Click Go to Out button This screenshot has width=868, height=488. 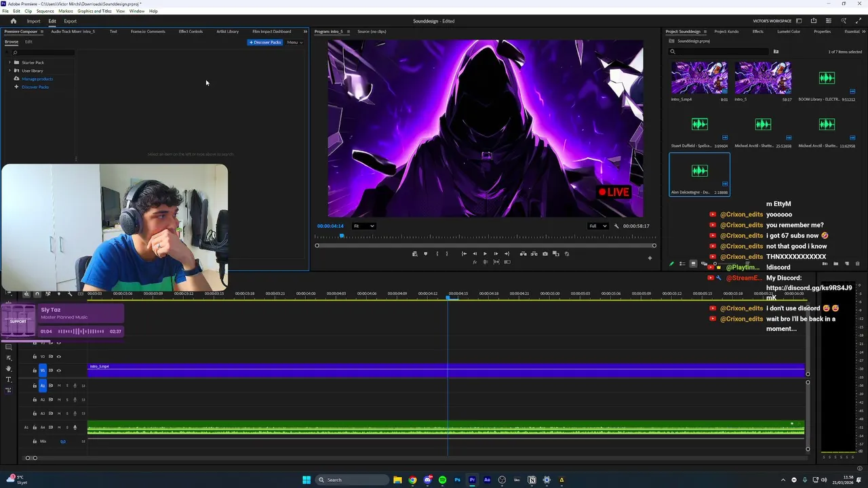tap(507, 253)
